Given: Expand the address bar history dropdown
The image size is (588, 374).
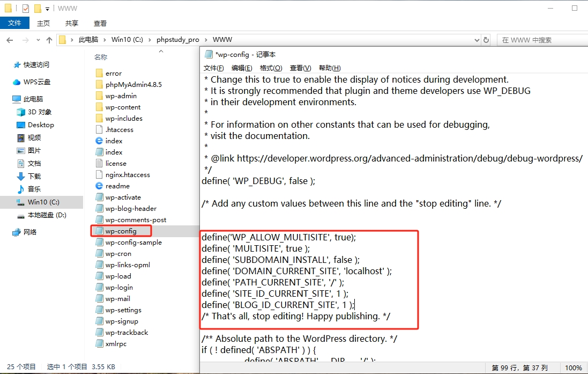Looking at the screenshot, I should [x=477, y=40].
